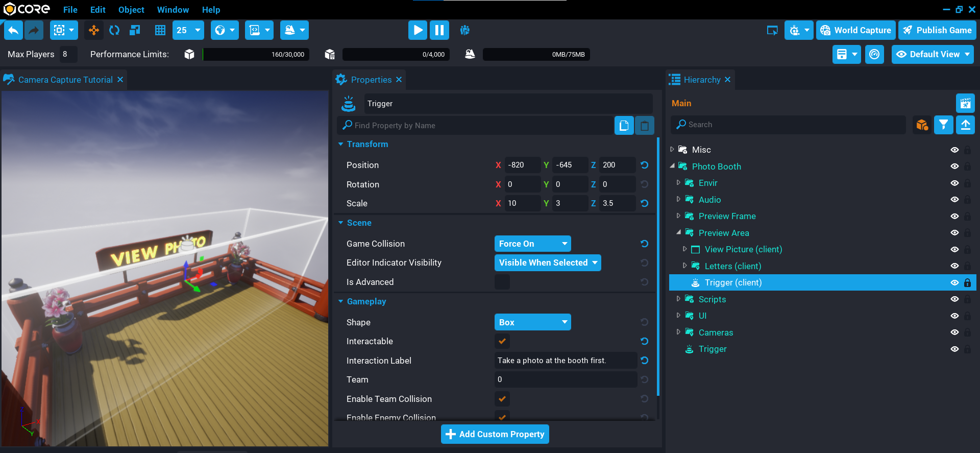
Task: Open the Game Collision Force On dropdown
Action: coord(532,244)
